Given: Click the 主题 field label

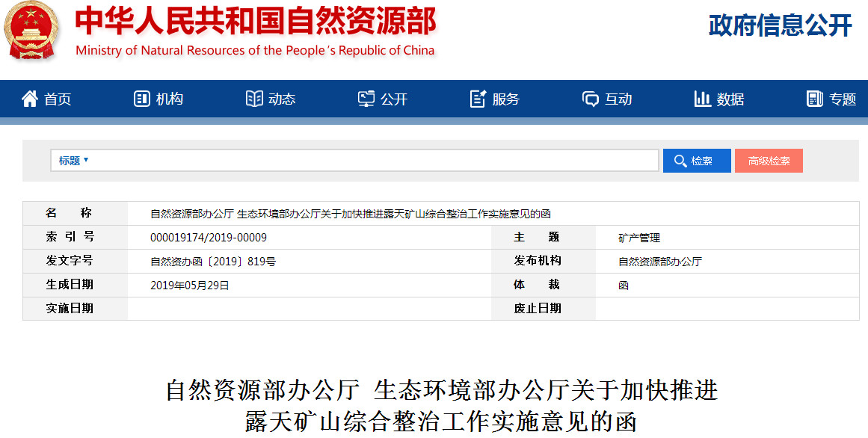Looking at the screenshot, I should point(537,236).
